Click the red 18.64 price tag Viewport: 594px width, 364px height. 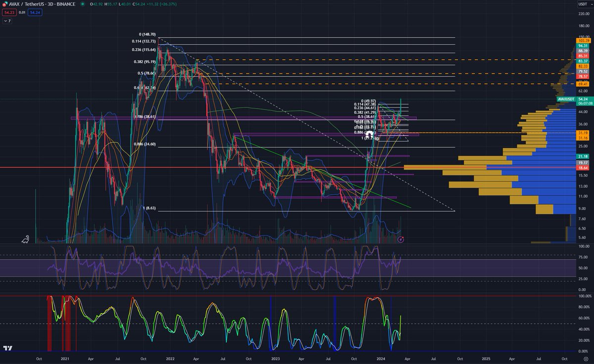pyautogui.click(x=583, y=168)
